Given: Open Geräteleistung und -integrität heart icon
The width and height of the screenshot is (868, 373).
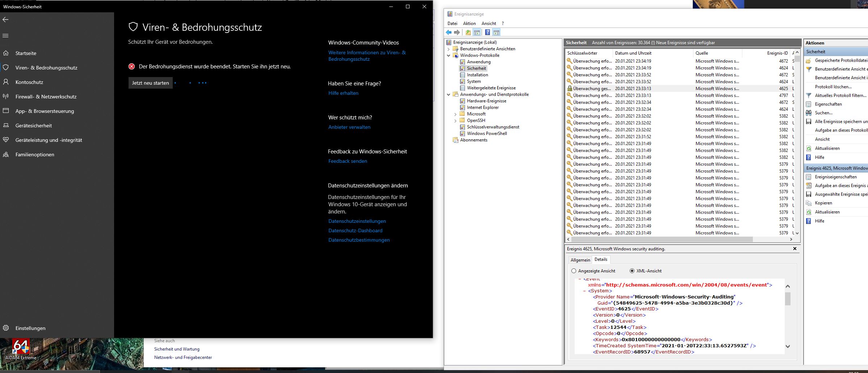Looking at the screenshot, I should pos(6,140).
